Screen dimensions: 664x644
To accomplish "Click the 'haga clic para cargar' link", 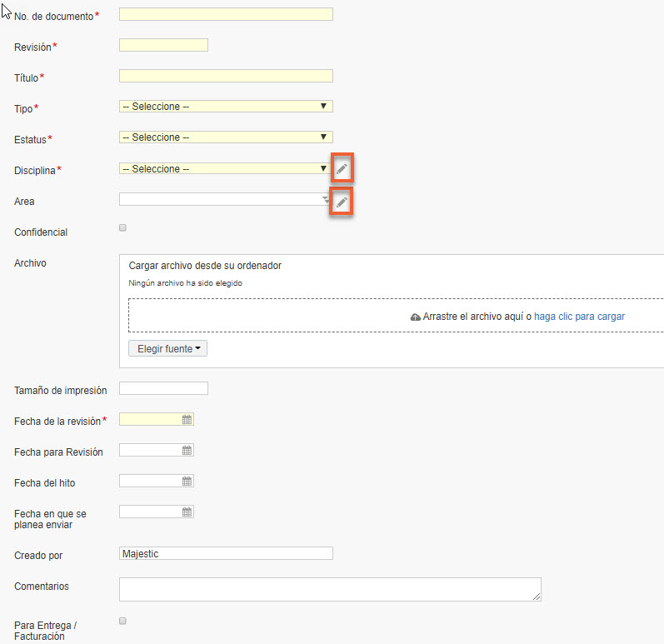I will click(x=579, y=317).
